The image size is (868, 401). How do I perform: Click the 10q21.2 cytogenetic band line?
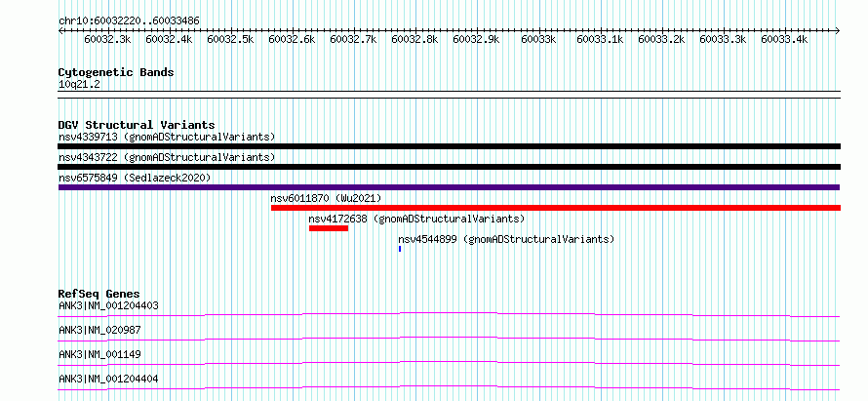coord(449,95)
